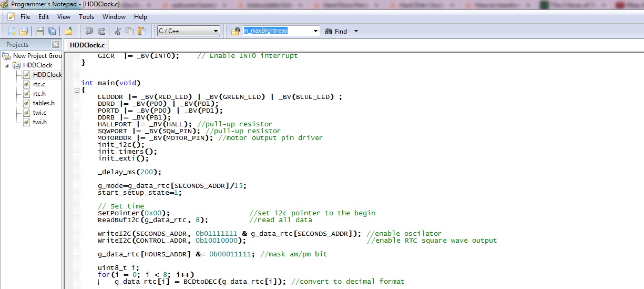The height and width of the screenshot is (289, 644).
Task: Click the '// Enable INT0 interrupt' comment
Action: click(247, 55)
